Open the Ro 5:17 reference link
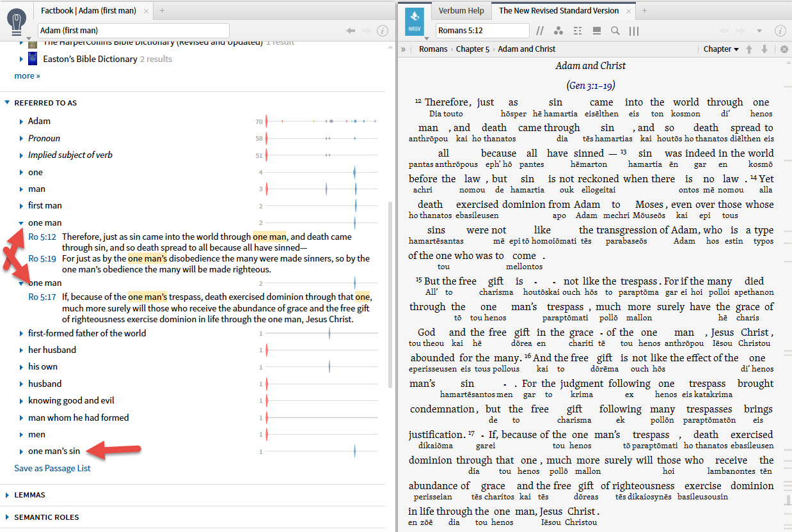 (42, 297)
